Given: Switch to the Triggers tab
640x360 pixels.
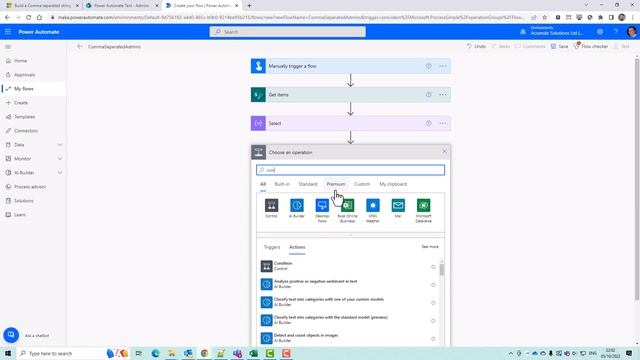Looking at the screenshot, I should 272,247.
